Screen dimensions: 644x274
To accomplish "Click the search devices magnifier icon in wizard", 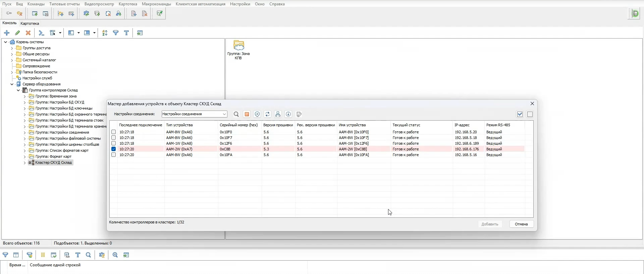I will (236, 115).
